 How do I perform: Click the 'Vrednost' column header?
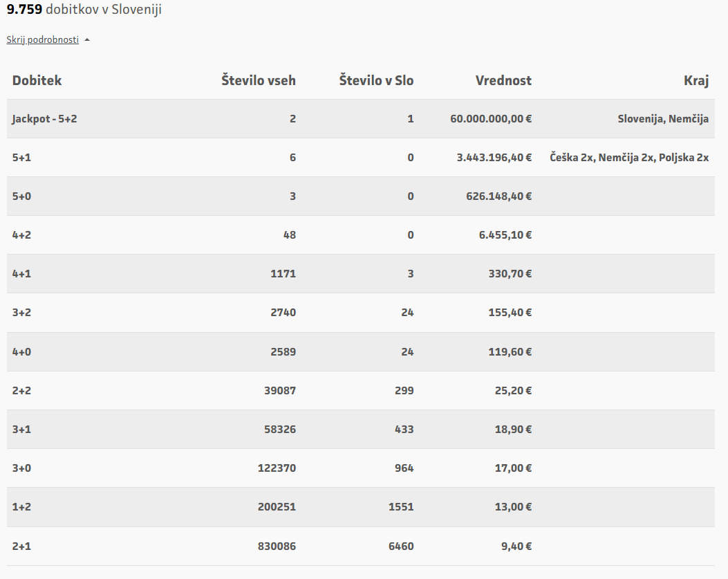click(503, 80)
